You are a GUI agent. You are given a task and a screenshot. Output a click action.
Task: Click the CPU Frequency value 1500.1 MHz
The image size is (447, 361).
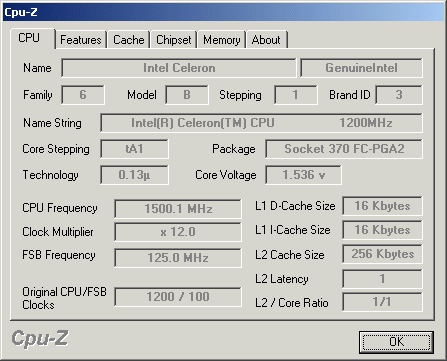point(178,209)
